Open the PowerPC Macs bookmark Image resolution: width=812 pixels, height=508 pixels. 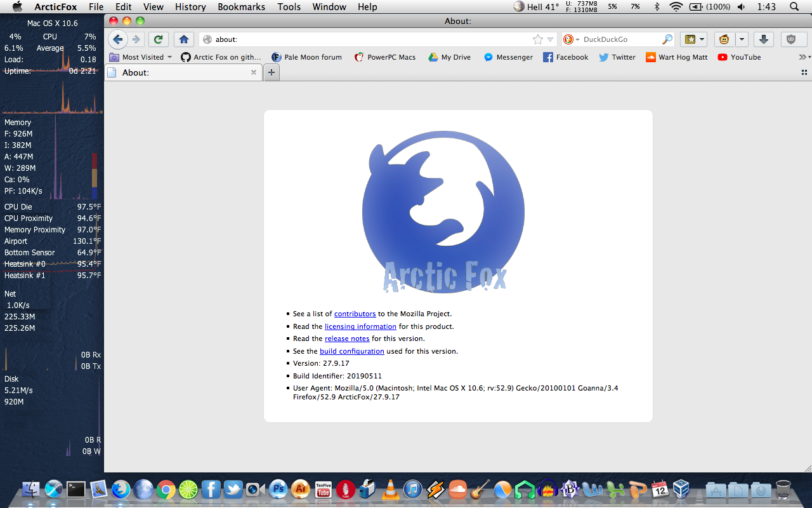[x=385, y=57]
